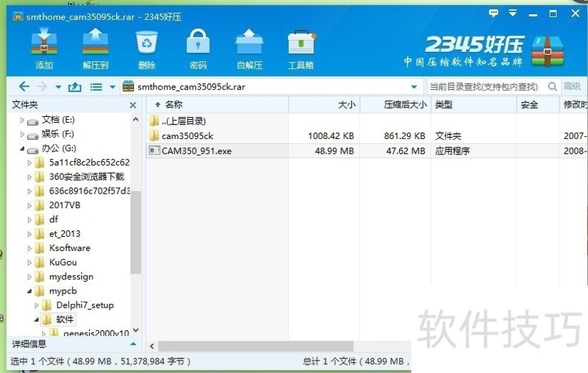Click the search magnifier icon
This screenshot has height=373, width=588.
click(553, 87)
